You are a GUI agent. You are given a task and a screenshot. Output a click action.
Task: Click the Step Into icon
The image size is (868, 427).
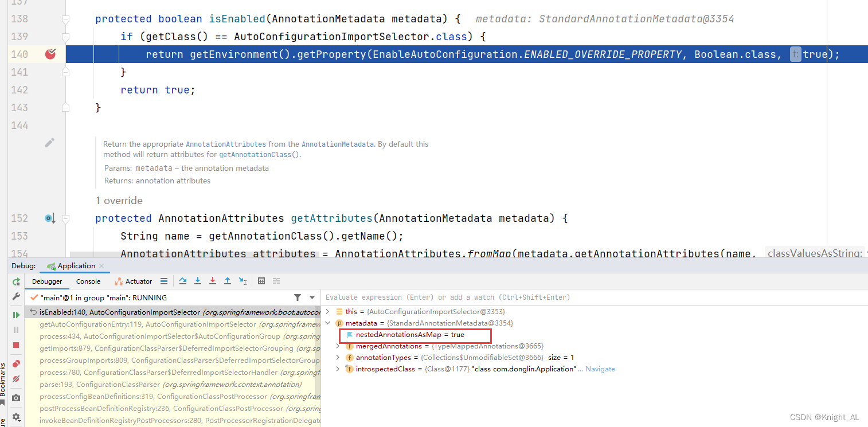198,281
